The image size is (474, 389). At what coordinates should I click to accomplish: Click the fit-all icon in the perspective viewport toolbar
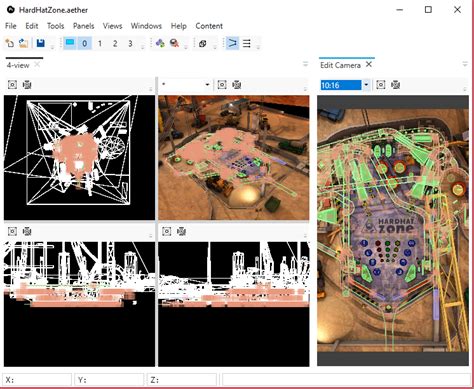[237, 85]
